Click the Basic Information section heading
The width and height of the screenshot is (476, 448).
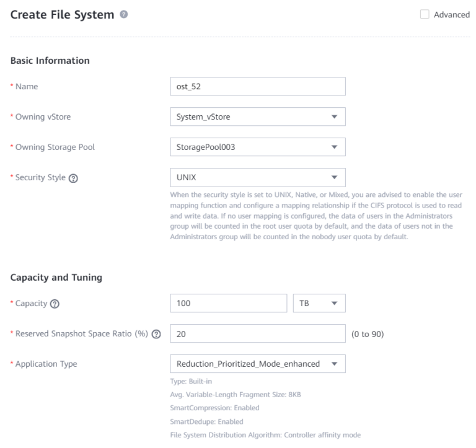pos(50,61)
